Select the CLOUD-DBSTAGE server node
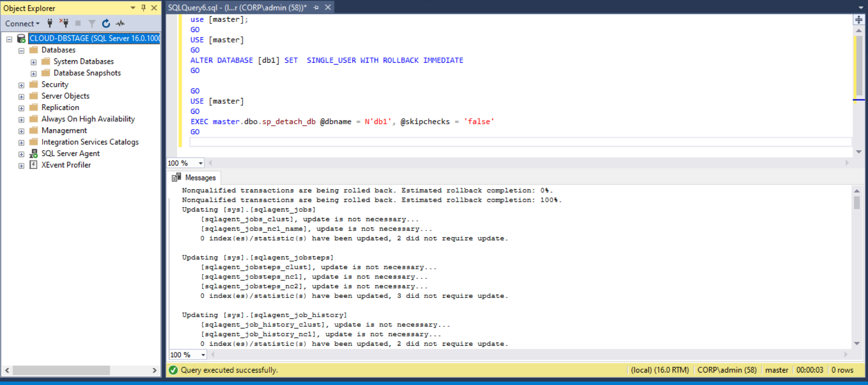Image resolution: width=868 pixels, height=385 pixels. pos(94,38)
